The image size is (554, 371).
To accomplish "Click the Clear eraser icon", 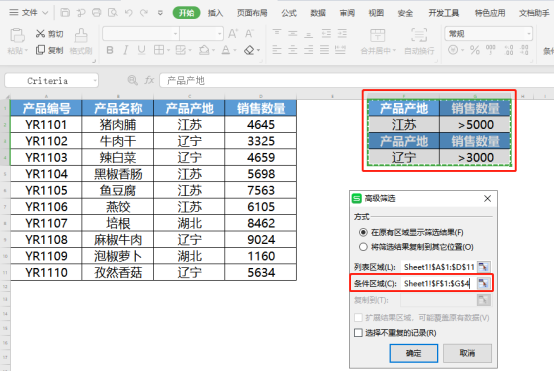I will 249,50.
